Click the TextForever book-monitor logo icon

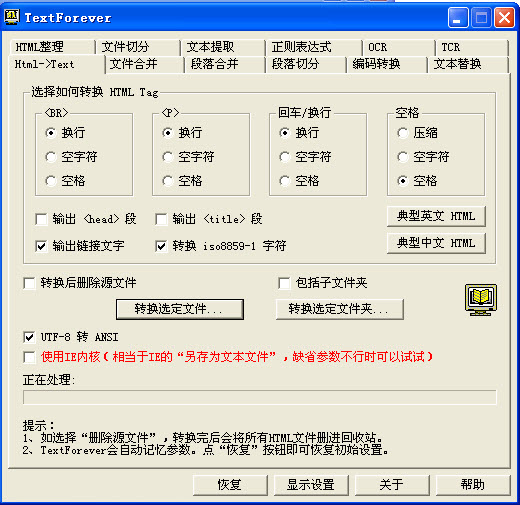[x=481, y=300]
